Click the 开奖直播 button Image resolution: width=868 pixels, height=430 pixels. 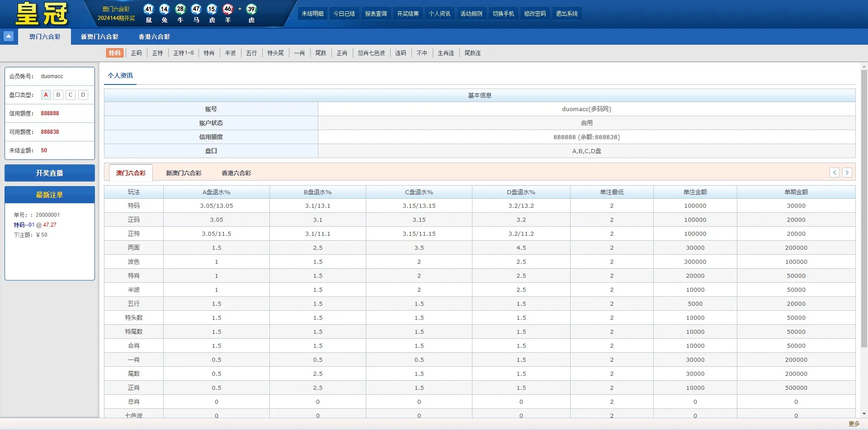click(50, 173)
